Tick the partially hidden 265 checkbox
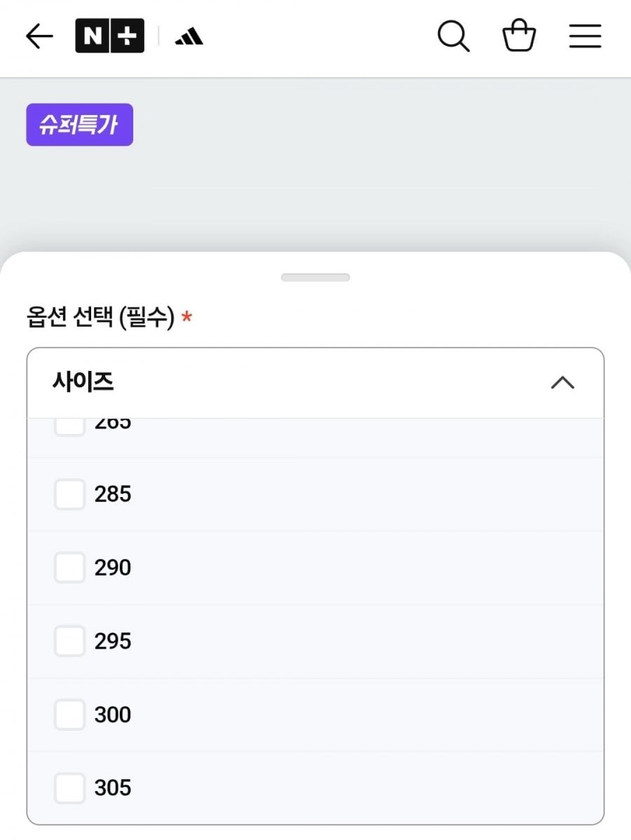This screenshot has height=840, width=631. coord(69,428)
